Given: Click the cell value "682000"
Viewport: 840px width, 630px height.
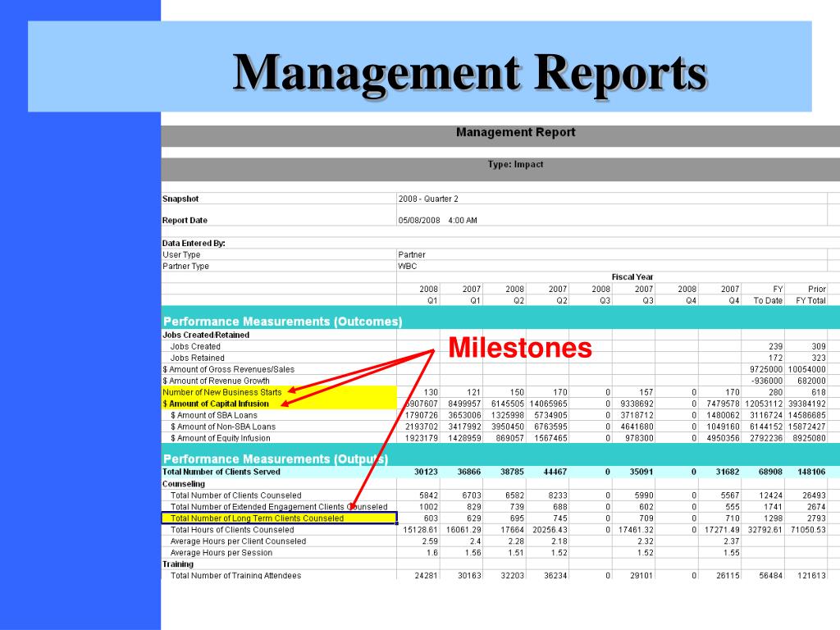Looking at the screenshot, I should pos(811,381).
